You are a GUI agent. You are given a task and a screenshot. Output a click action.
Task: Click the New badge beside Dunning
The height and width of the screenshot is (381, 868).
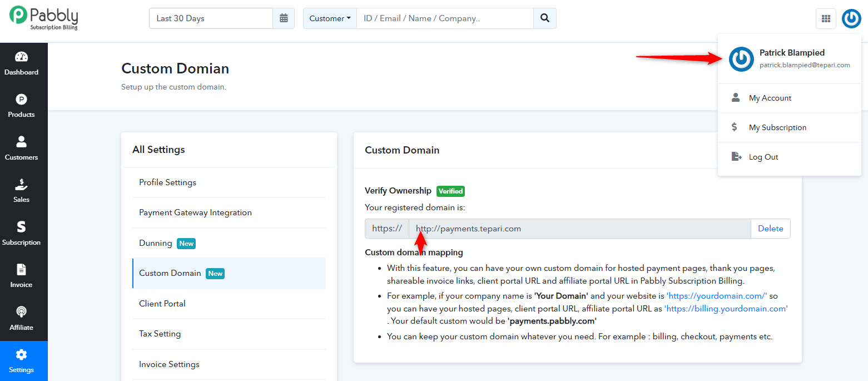tap(186, 244)
